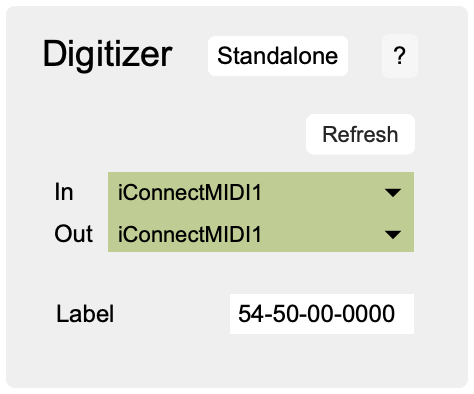Click the "Out" port label text

(73, 234)
